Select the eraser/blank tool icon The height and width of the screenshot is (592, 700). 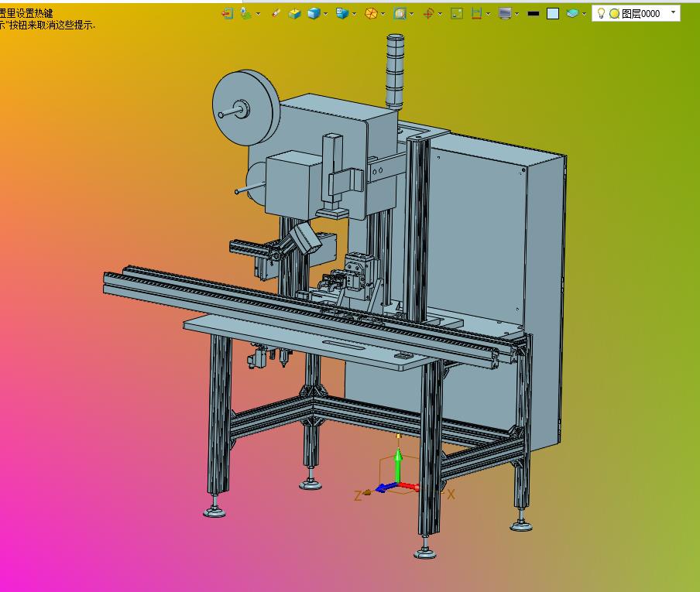[x=276, y=14]
